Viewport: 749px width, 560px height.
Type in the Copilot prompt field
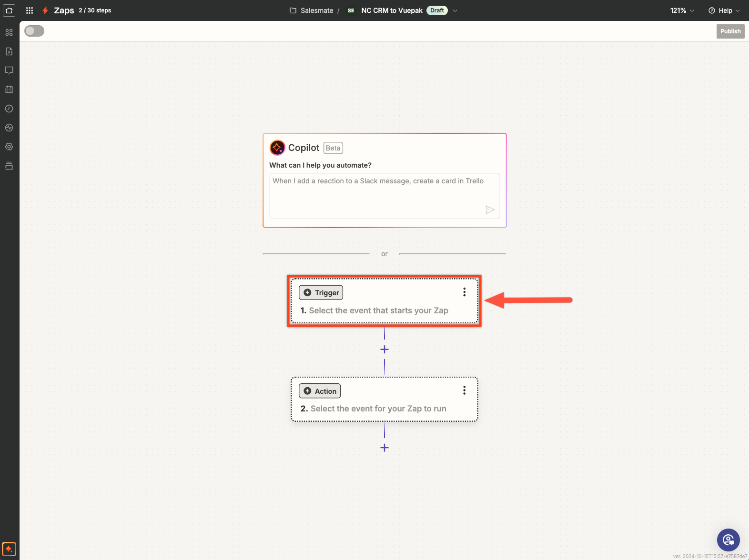384,195
